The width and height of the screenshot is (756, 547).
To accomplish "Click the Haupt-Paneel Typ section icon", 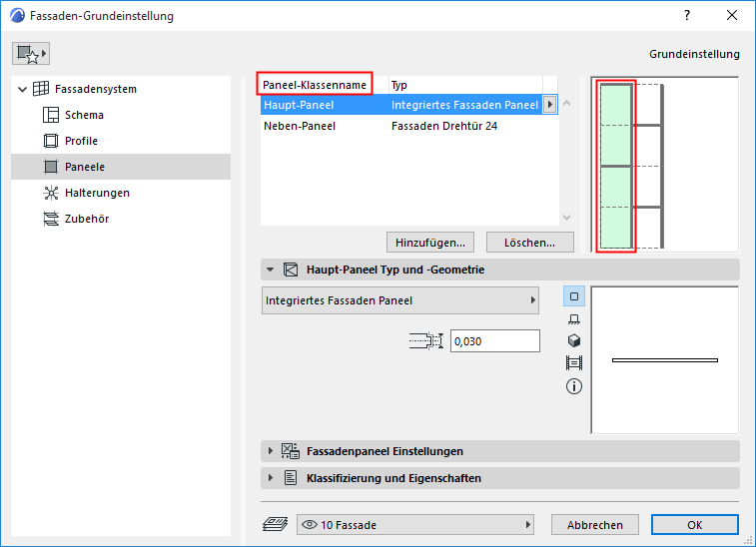I will (291, 270).
